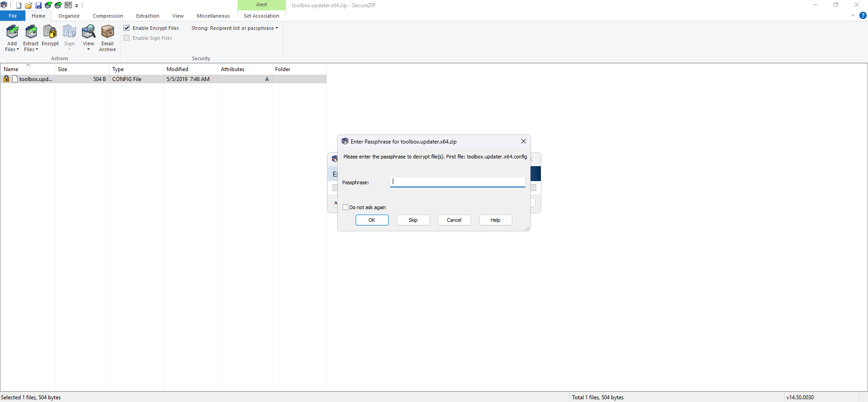Screen dimensions: 868x402
Task: Click the padlock icon on toolbox.upd... row
Action: pyautogui.click(x=6, y=79)
